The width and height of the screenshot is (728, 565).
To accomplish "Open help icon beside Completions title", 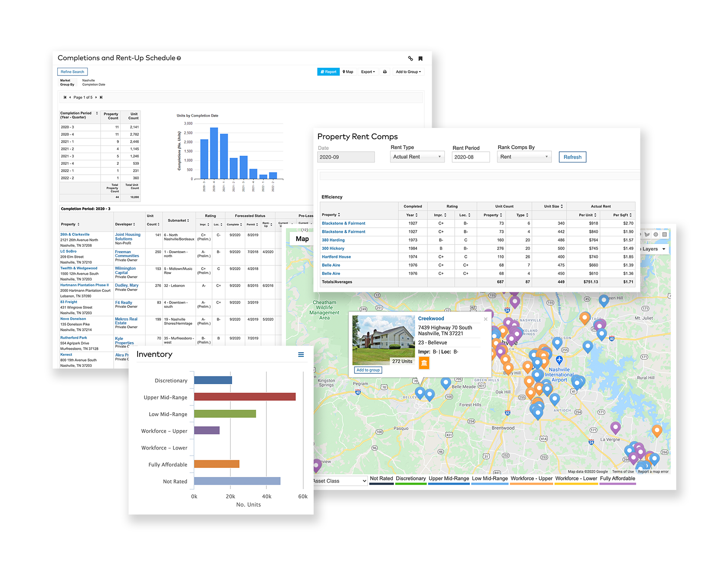I will point(179,59).
